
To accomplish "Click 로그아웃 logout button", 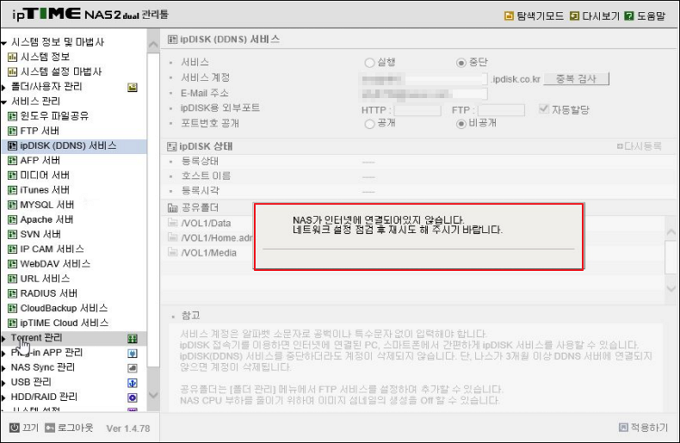I will [69, 428].
